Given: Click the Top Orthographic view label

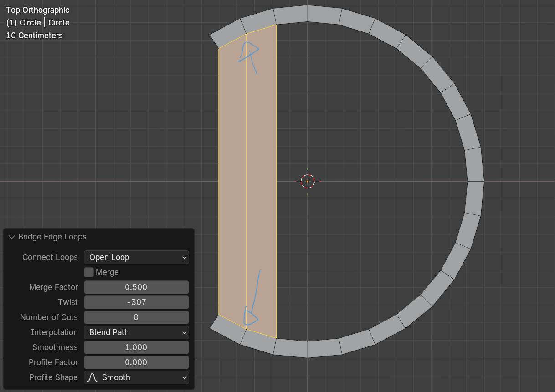Looking at the screenshot, I should click(x=38, y=10).
